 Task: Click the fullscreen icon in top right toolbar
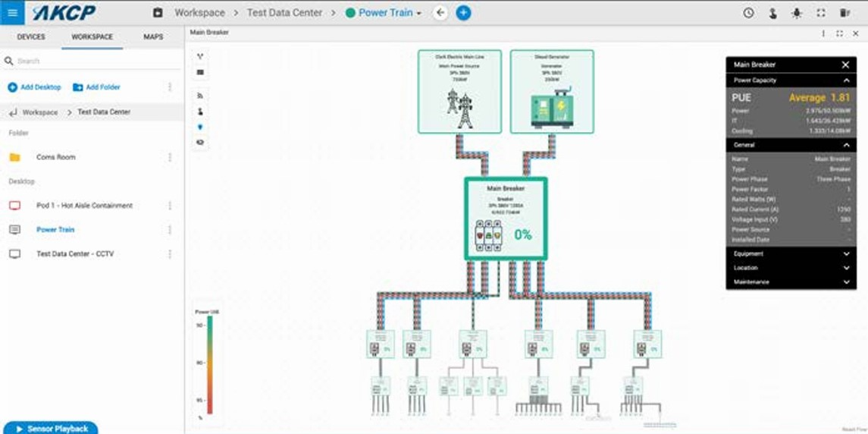tap(821, 13)
